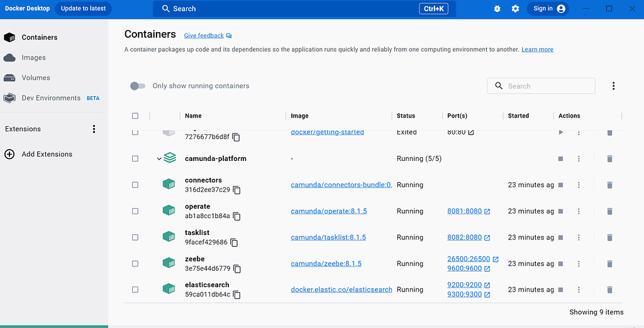Open the camunda/tasklist:8.1.5 image link

[x=328, y=238]
